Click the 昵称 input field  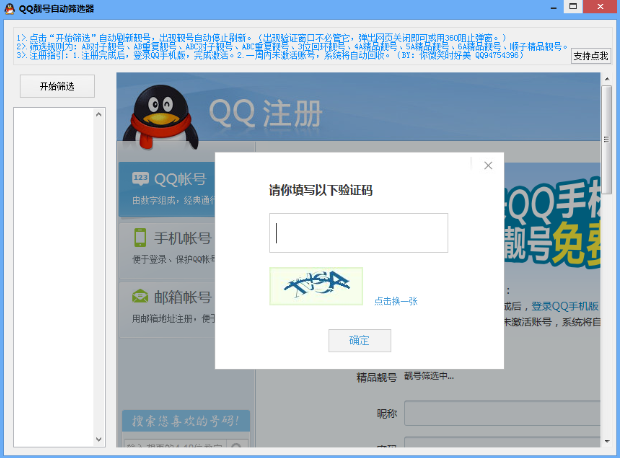pyautogui.click(x=502, y=413)
